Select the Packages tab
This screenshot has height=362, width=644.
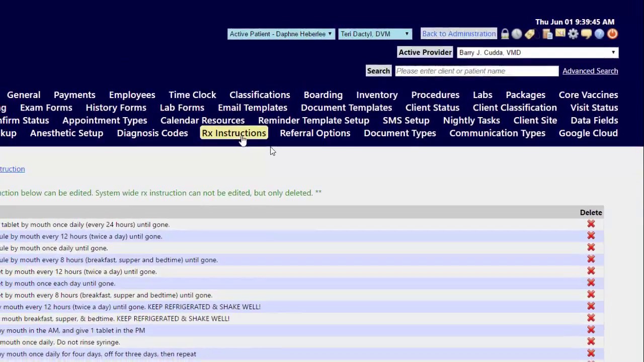525,95
